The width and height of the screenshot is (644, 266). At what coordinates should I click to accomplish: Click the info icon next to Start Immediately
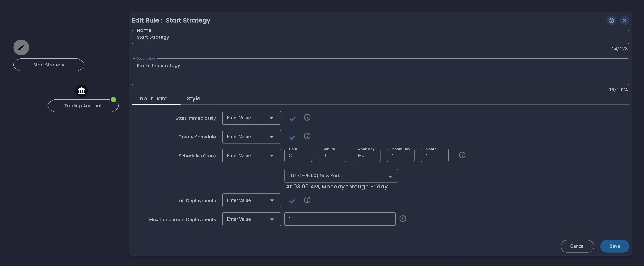pyautogui.click(x=307, y=117)
